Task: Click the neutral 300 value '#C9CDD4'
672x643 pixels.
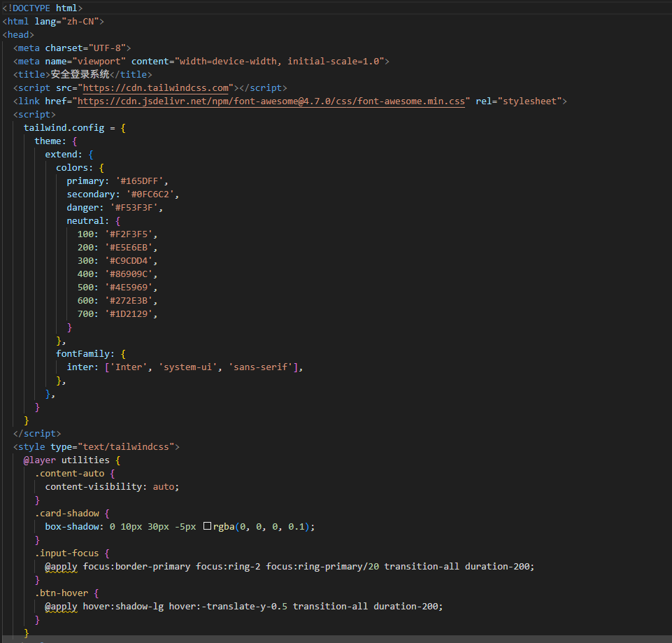Action: [x=129, y=261]
